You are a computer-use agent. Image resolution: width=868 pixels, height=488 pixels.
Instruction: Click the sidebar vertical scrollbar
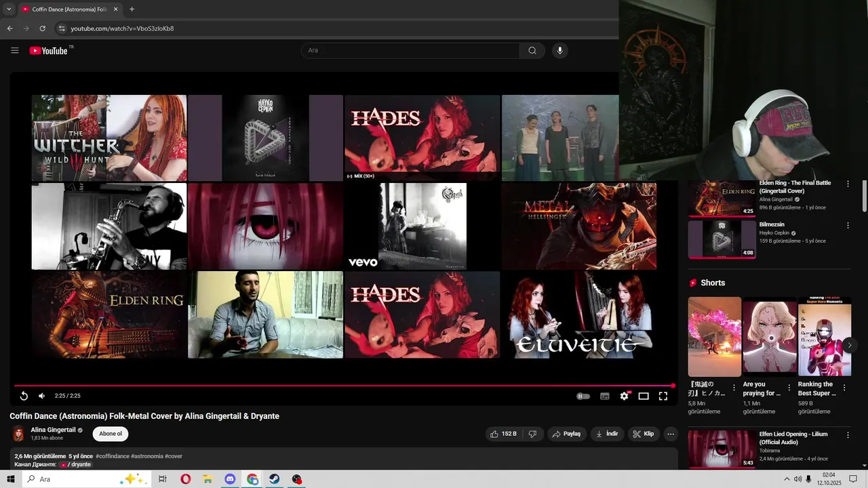tap(864, 197)
